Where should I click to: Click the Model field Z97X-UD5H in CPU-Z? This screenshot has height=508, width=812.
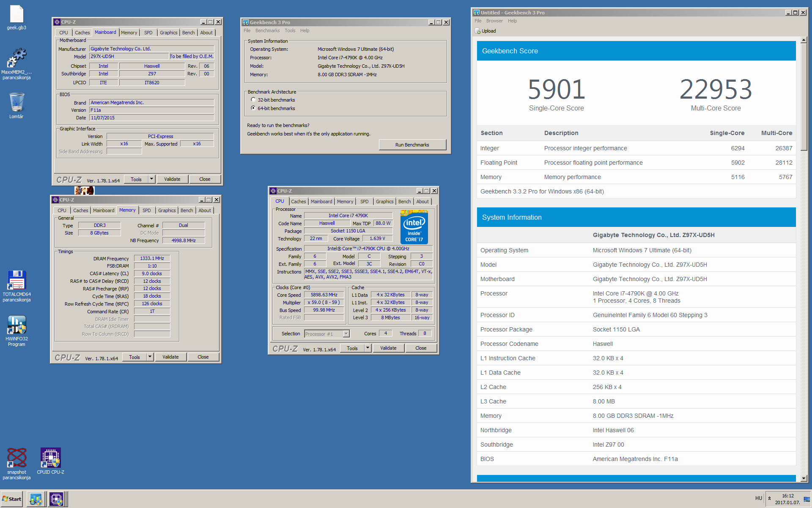tap(129, 56)
